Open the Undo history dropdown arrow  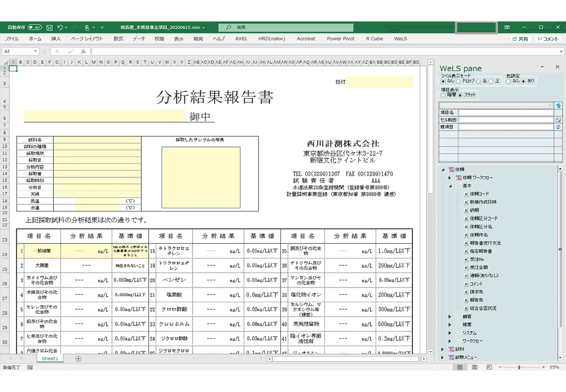click(66, 27)
